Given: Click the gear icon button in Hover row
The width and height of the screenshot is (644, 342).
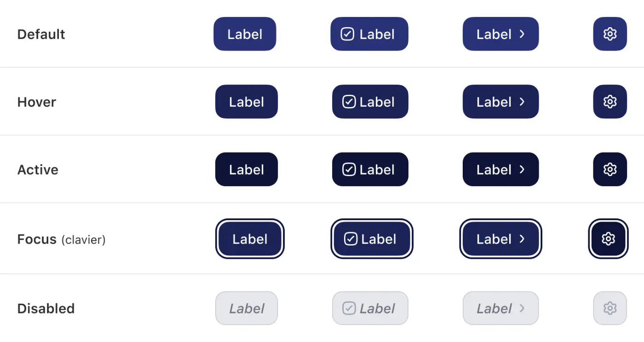Looking at the screenshot, I should [x=610, y=102].
